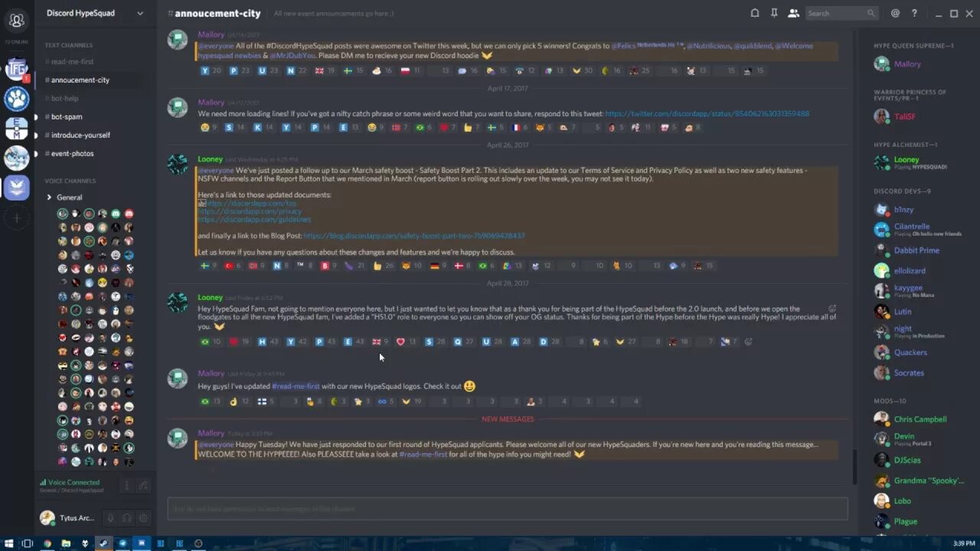Open discordapp.com/tos link
Image resolution: width=980 pixels, height=551 pixels.
tap(250, 204)
